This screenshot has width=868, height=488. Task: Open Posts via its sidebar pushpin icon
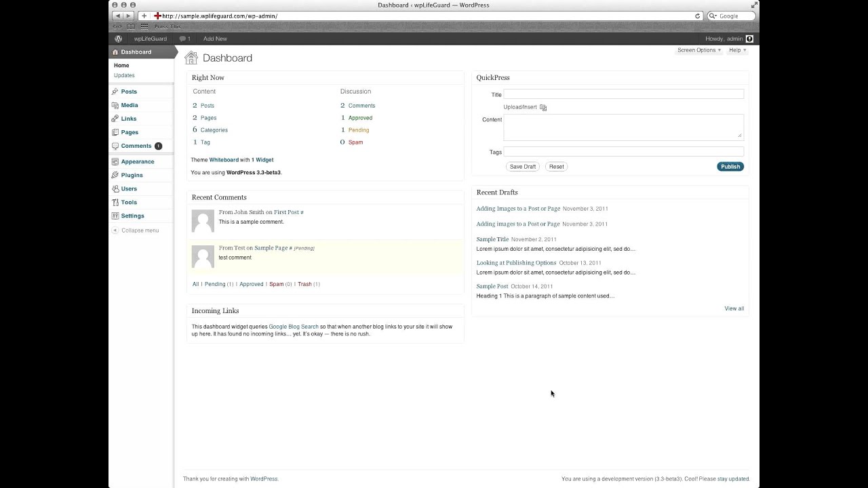[x=115, y=91]
